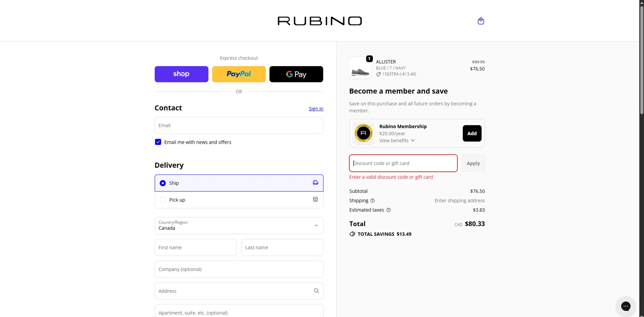Click the Apply discount button

point(473,163)
